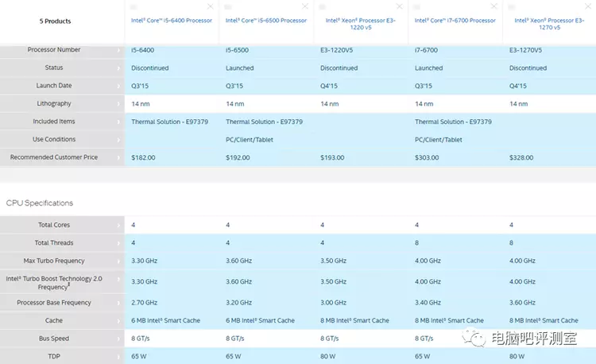Click the i5-6400 6 MB Intel Smart Cache cell
Image resolution: width=596 pixels, height=364 pixels.
166,320
